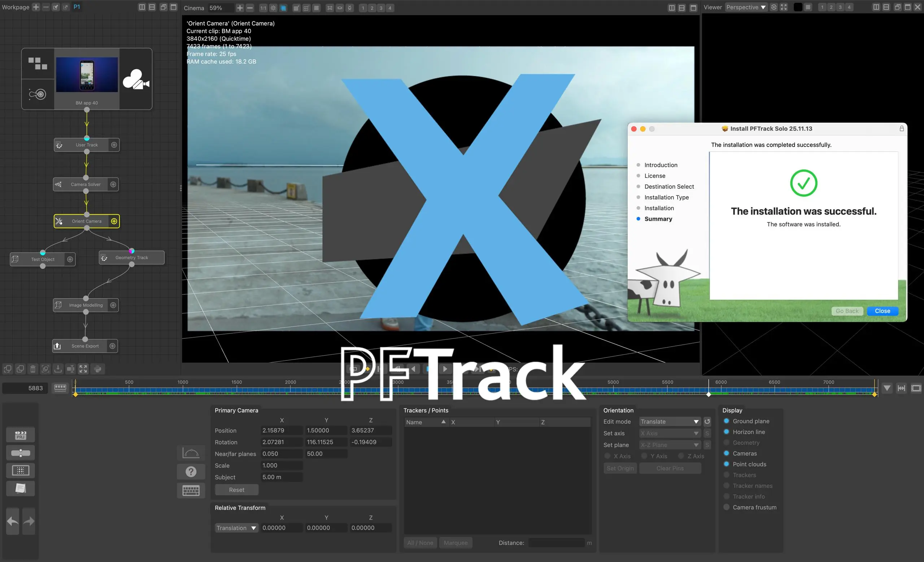Toggle the Viewer grid icon
This screenshot has width=924, height=562.
pos(808,7)
